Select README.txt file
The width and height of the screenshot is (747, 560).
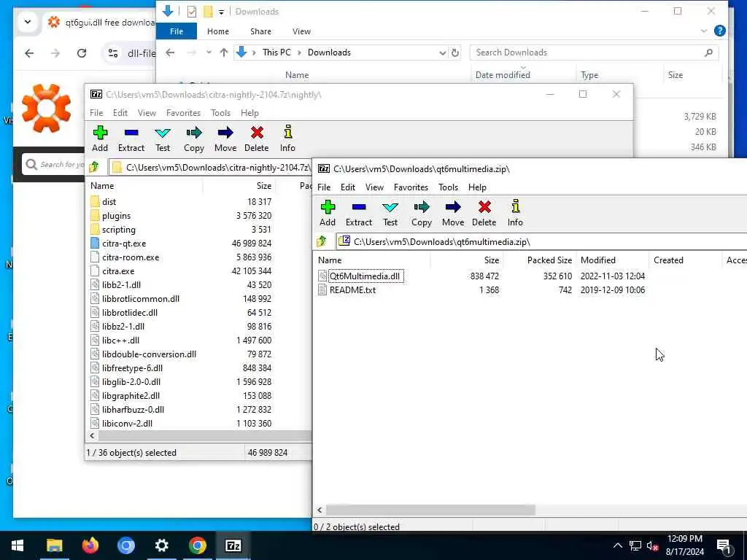(x=352, y=290)
